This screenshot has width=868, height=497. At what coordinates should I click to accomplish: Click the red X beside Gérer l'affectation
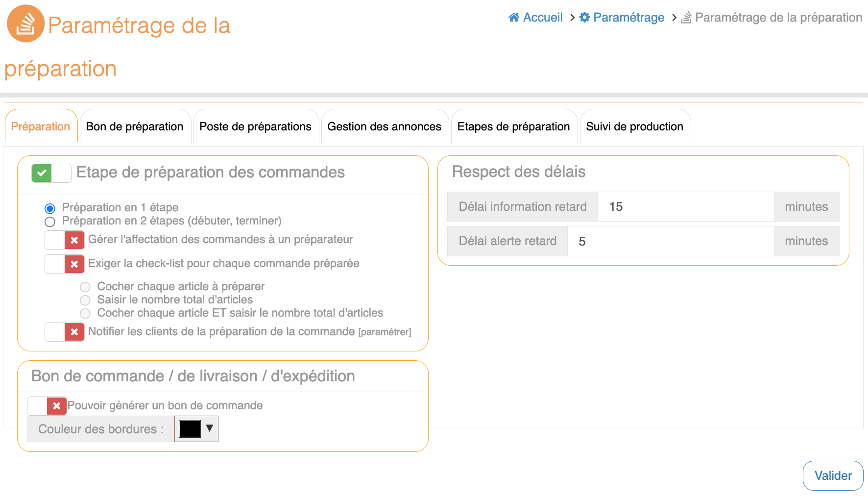click(74, 240)
